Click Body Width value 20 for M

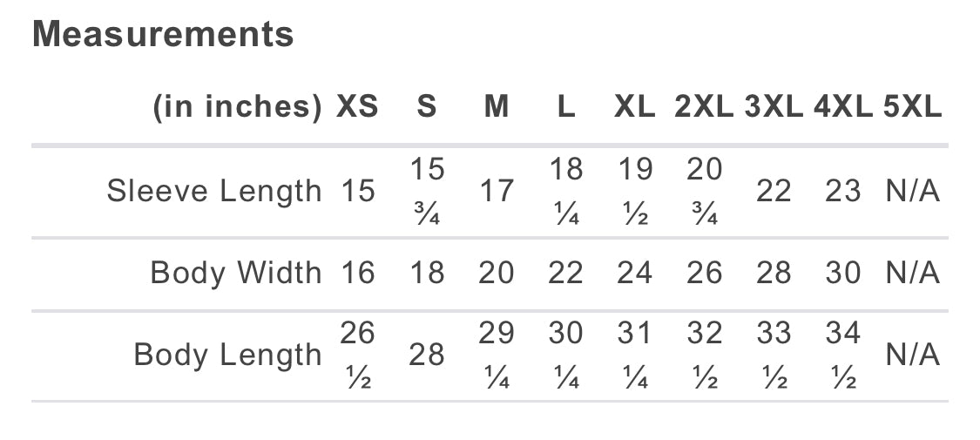497,273
